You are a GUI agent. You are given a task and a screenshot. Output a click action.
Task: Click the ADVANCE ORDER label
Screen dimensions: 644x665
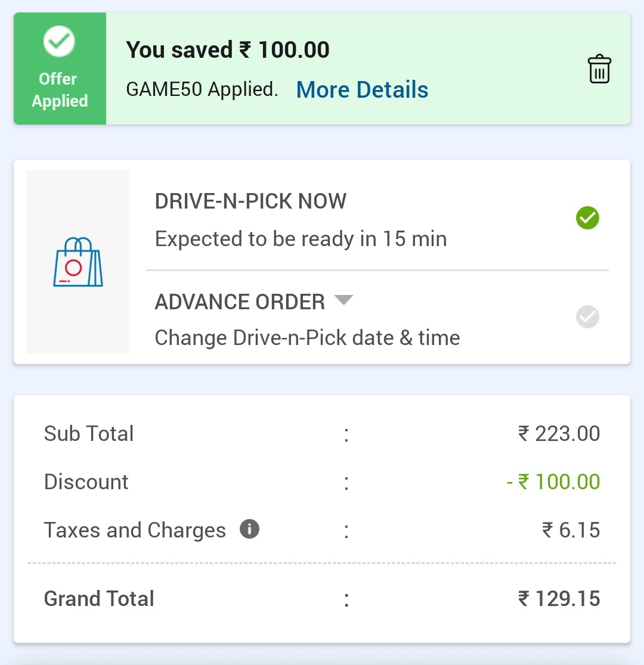coord(240,302)
